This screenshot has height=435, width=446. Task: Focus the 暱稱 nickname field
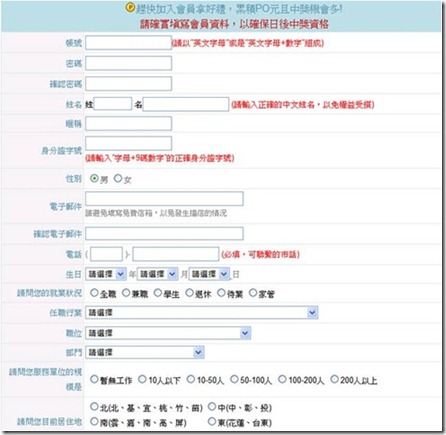(129, 123)
